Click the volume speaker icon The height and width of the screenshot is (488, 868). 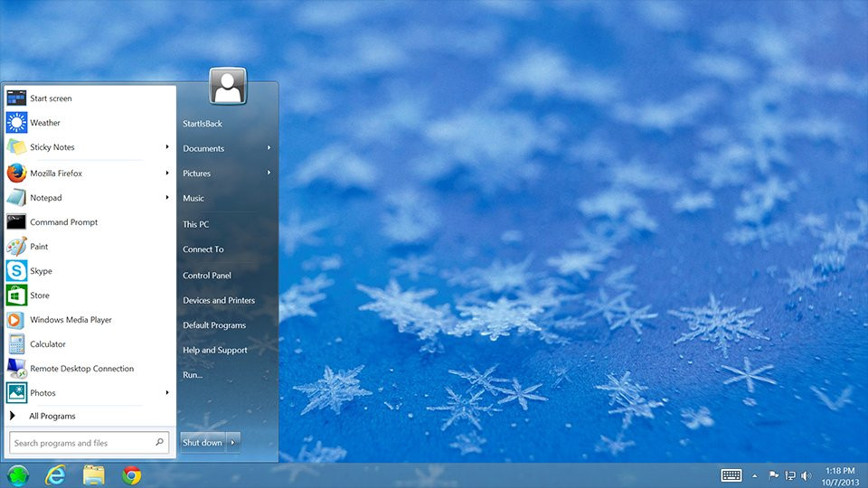point(806,475)
